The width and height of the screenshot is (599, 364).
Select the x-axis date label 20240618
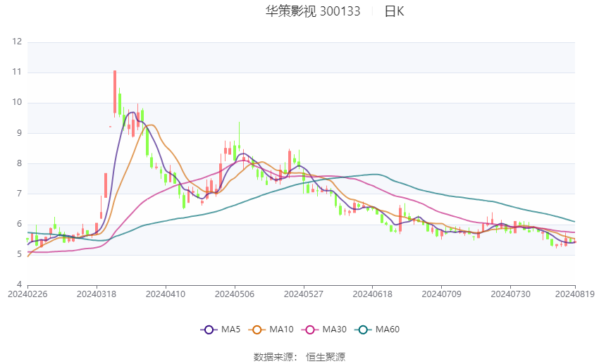coord(373,294)
